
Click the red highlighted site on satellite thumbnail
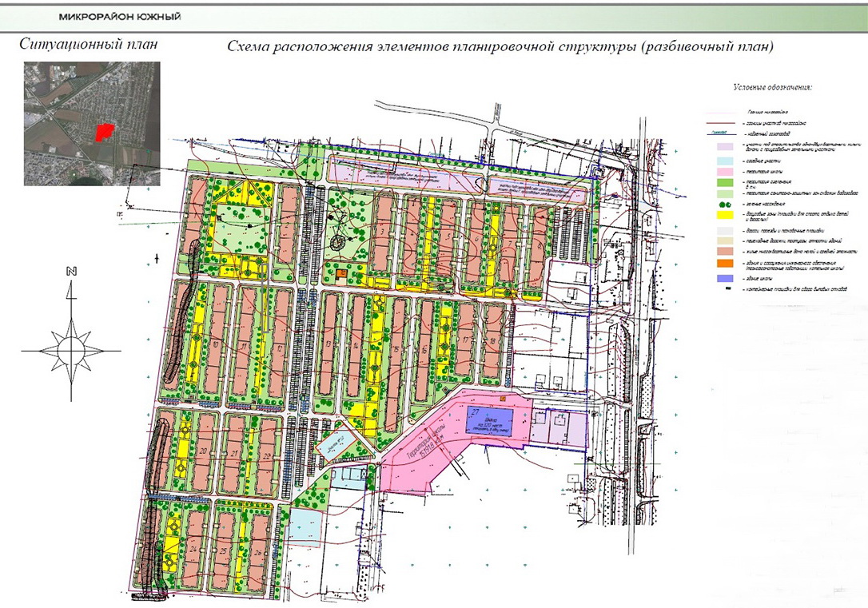[x=104, y=132]
